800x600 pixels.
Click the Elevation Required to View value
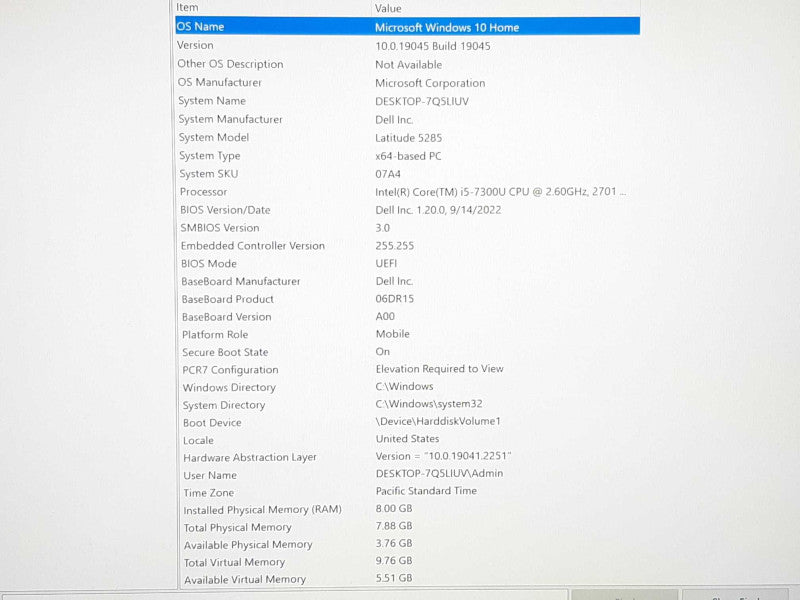pos(439,369)
